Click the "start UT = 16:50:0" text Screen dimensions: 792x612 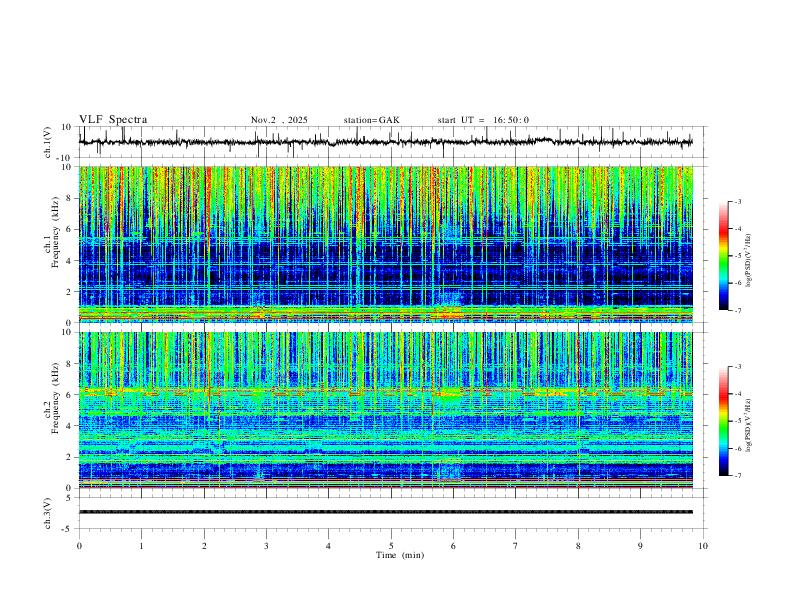pyautogui.click(x=483, y=120)
